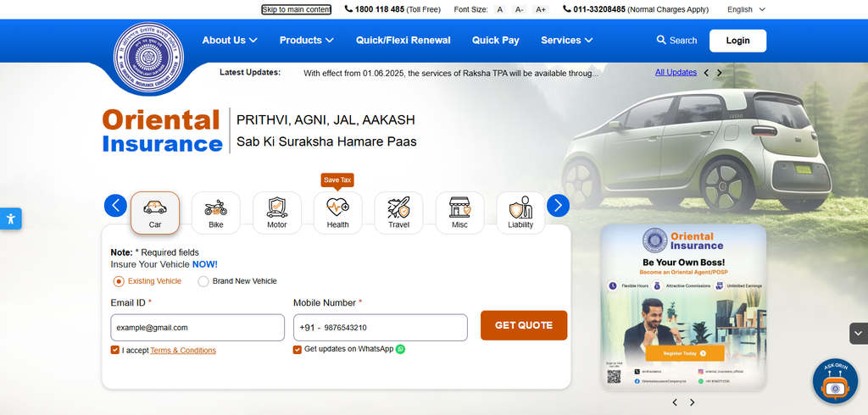
Task: Click the Save Tax badge
Action: point(337,180)
